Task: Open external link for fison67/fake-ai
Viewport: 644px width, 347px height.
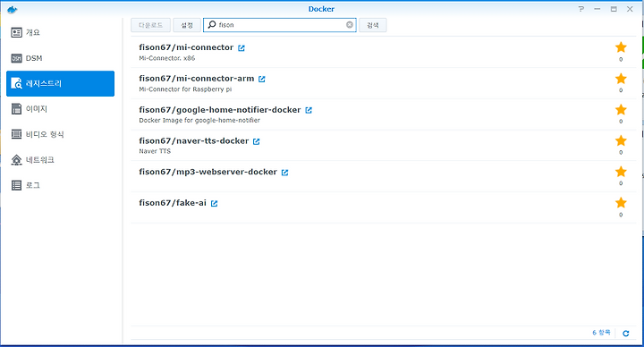Action: tap(214, 204)
